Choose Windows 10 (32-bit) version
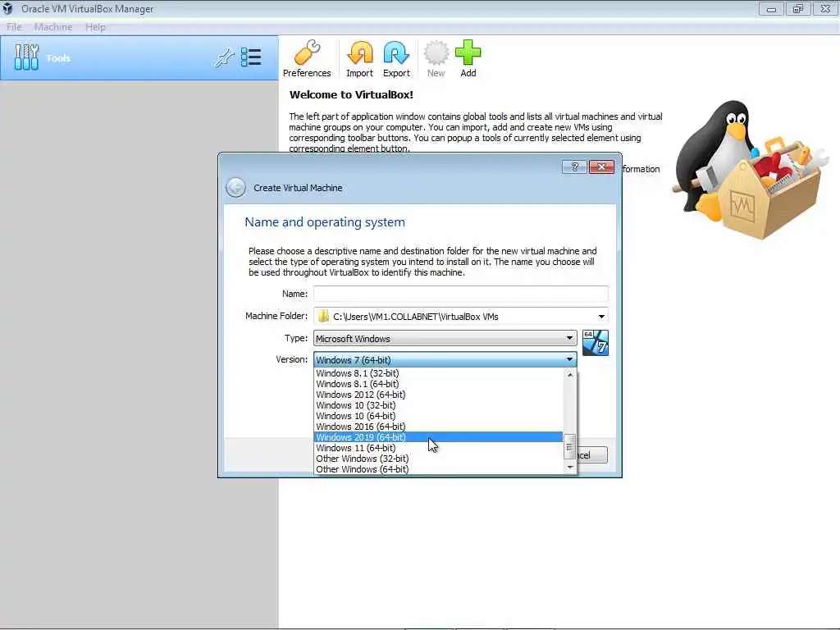 point(438,405)
